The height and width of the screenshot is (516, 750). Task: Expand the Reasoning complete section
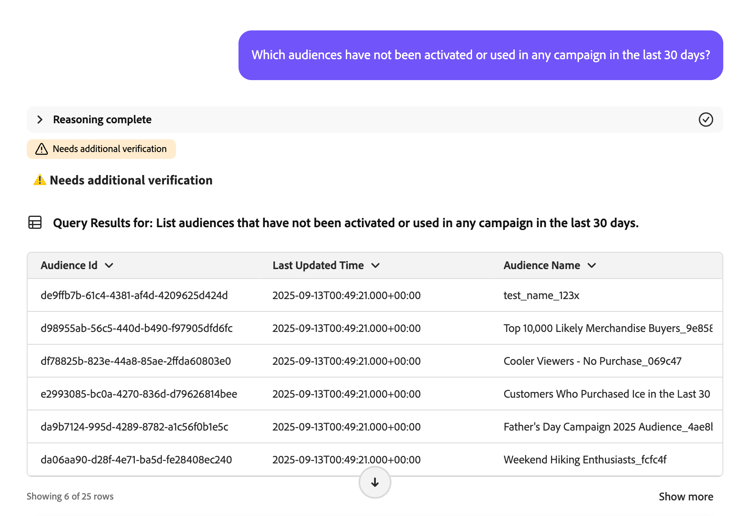(x=40, y=120)
